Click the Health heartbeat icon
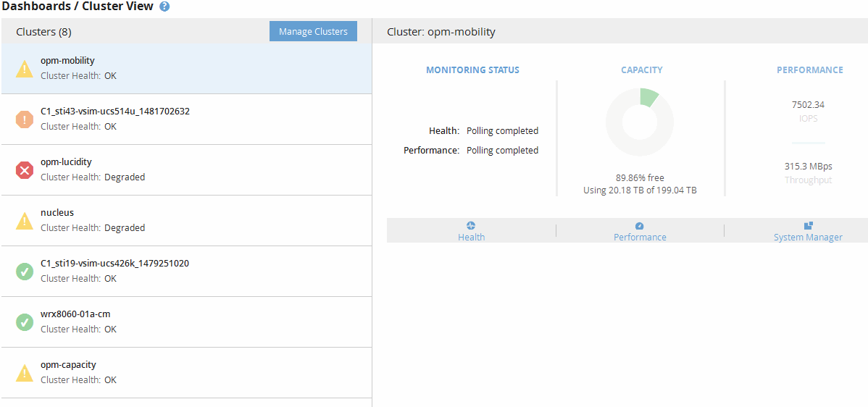The image size is (868, 407). click(x=471, y=226)
